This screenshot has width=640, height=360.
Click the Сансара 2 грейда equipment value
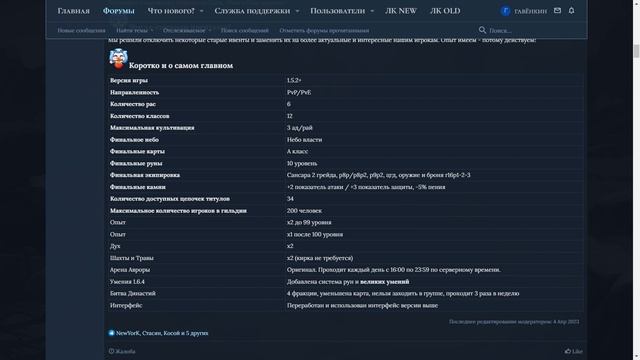[378, 175]
